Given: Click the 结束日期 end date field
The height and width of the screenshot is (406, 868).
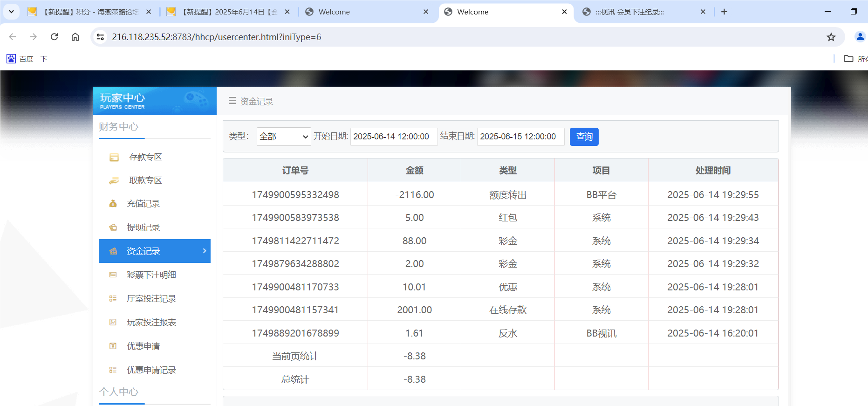Looking at the screenshot, I should pos(520,137).
